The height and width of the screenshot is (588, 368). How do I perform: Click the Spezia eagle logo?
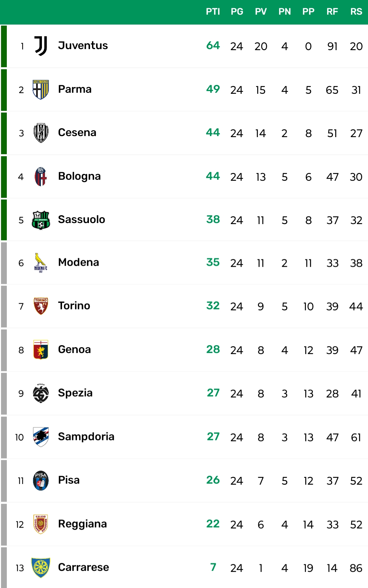[x=41, y=393]
